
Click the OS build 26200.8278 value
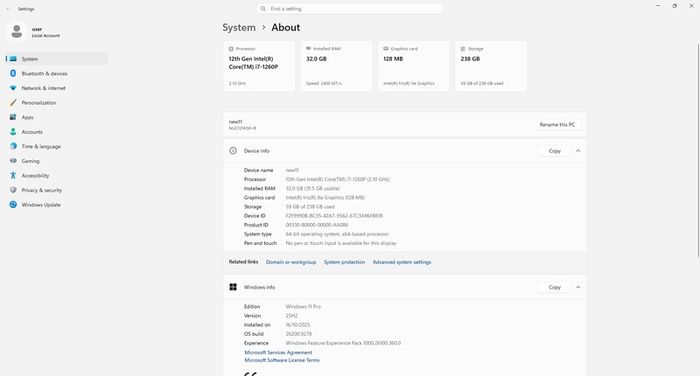point(299,334)
